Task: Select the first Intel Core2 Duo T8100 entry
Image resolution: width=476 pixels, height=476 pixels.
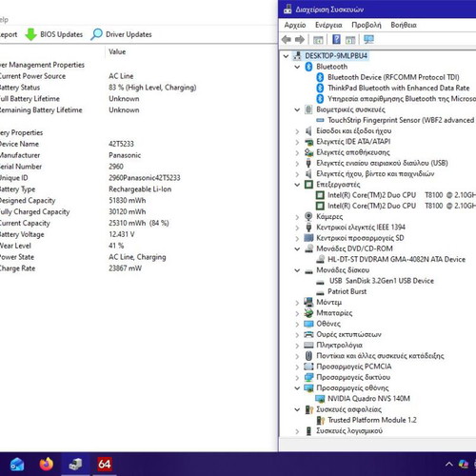Action: (402, 195)
